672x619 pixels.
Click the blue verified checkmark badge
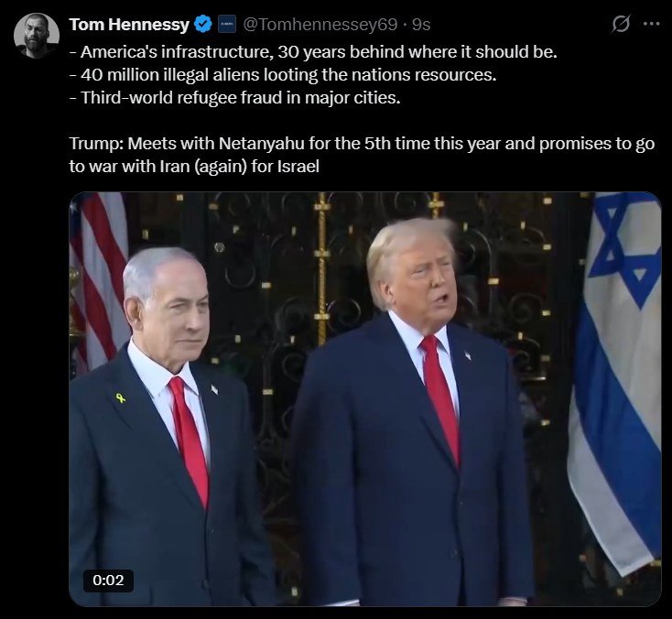pos(203,25)
